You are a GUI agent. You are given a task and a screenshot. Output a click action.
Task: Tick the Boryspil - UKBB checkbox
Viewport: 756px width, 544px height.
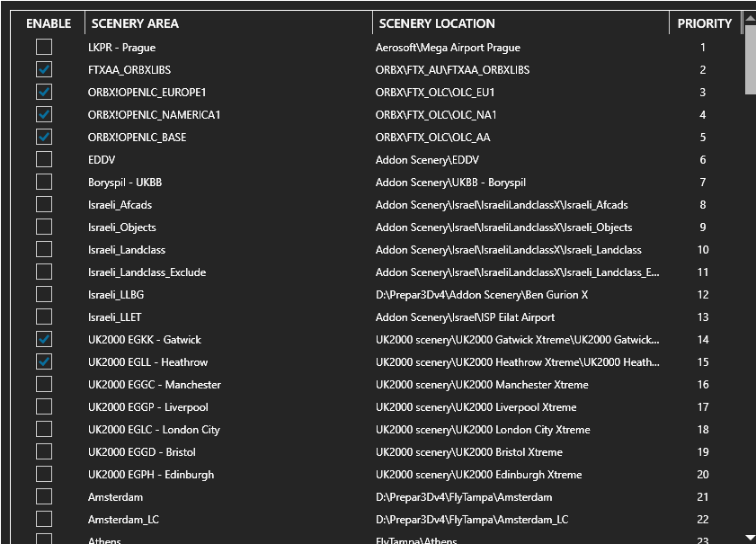[x=44, y=183]
